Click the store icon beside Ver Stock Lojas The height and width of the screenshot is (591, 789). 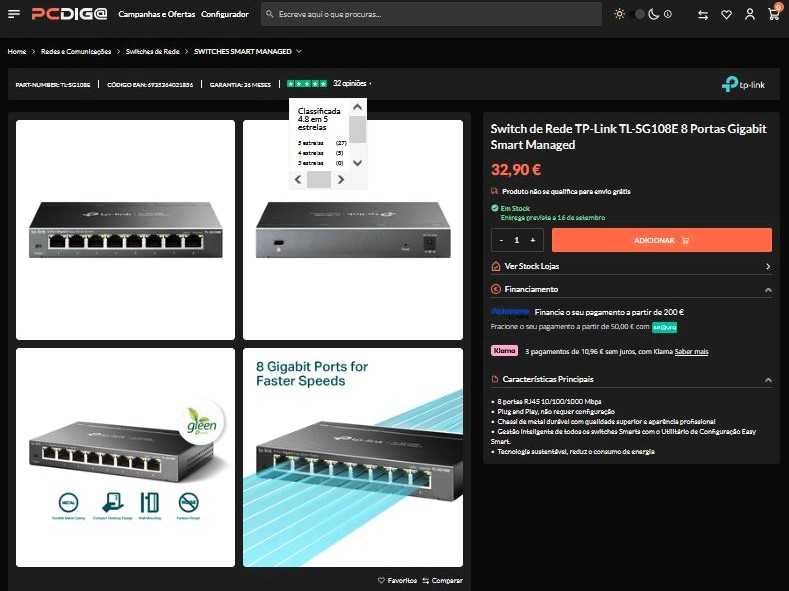point(496,266)
